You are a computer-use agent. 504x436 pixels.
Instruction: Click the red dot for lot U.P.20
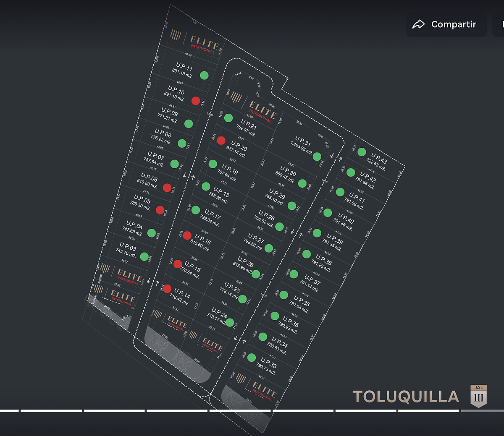coord(221,141)
